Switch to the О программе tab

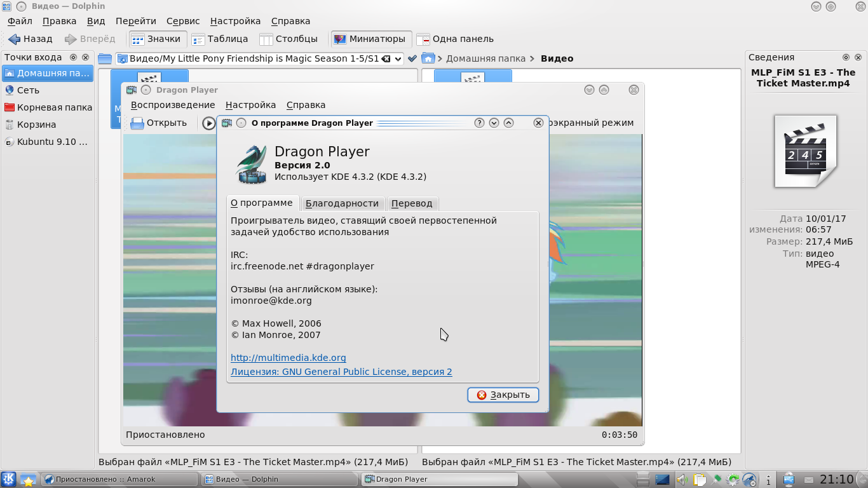pyautogui.click(x=262, y=203)
